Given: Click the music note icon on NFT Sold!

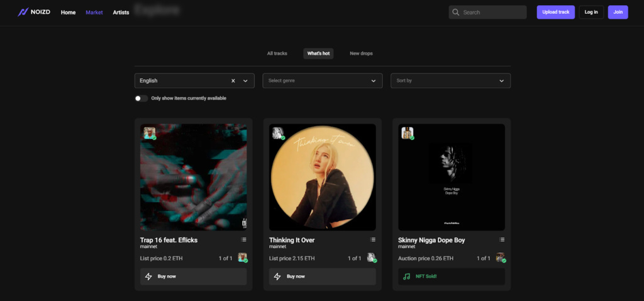Looking at the screenshot, I should click(x=407, y=276).
